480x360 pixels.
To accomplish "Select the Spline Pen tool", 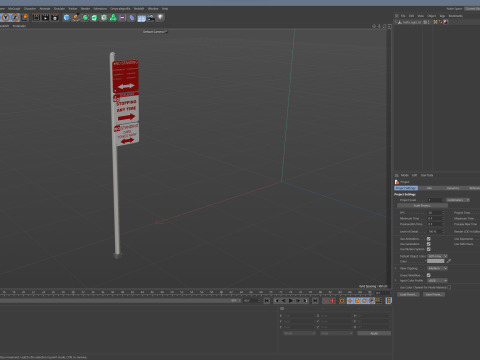I will pos(76,18).
